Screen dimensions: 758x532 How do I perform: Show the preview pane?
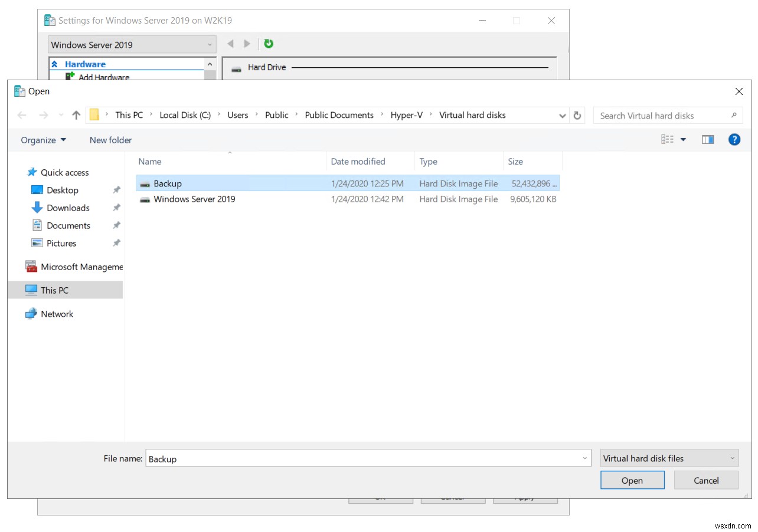(707, 139)
